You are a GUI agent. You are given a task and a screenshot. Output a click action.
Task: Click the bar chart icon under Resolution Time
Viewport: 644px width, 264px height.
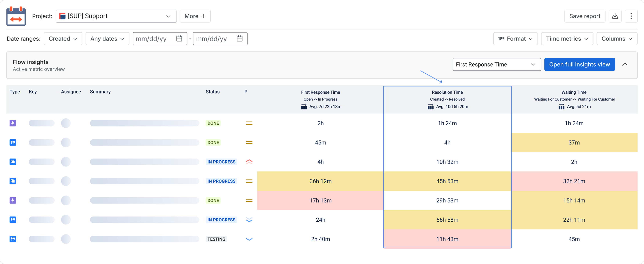coord(431,107)
